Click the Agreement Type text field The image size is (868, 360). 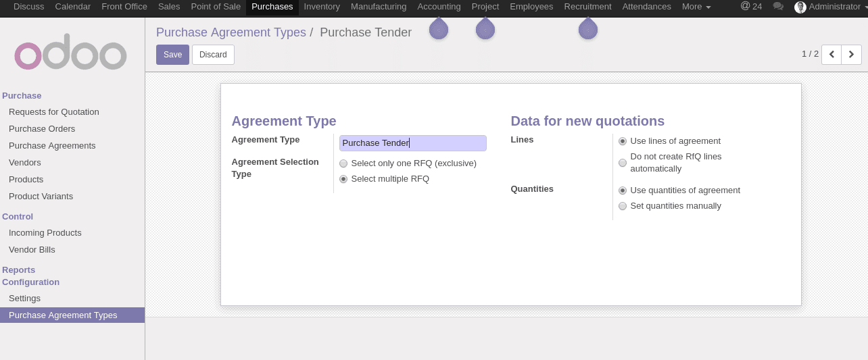coord(413,143)
